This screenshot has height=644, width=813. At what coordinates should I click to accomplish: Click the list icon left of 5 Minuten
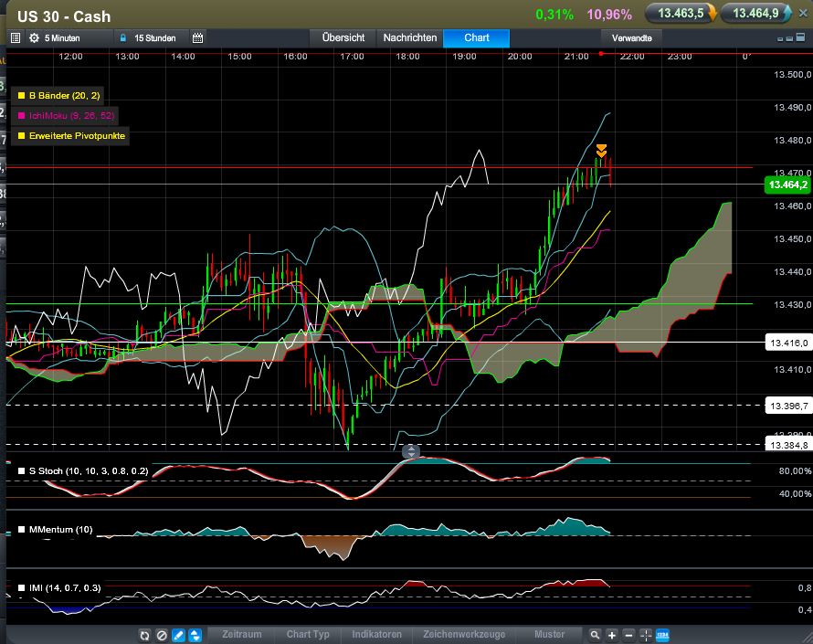(15, 38)
